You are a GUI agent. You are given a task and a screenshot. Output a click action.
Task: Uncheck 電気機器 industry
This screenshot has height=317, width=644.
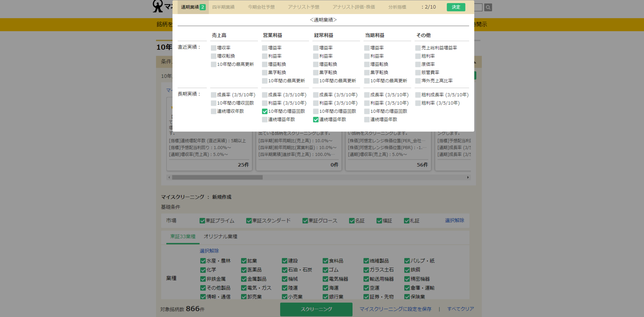point(325,279)
